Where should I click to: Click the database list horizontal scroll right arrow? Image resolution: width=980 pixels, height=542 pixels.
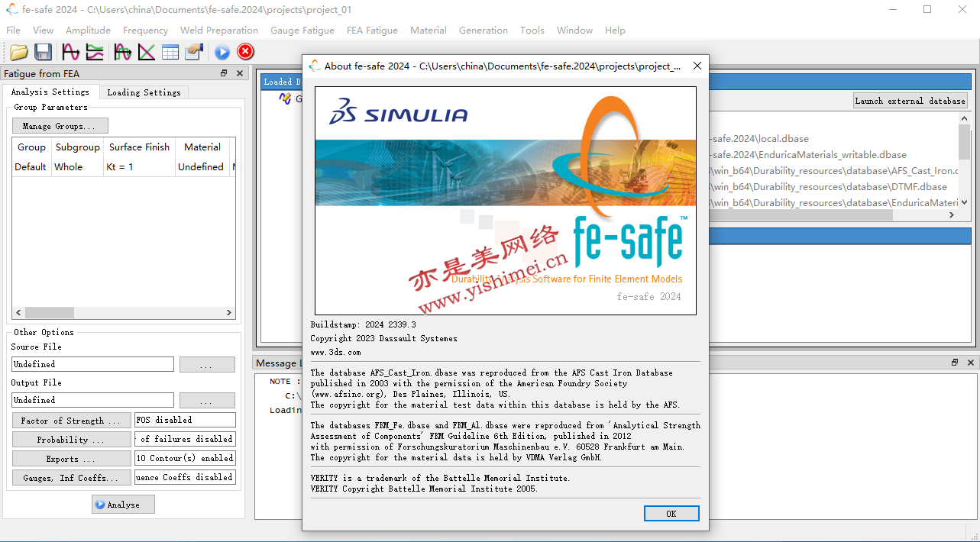952,215
